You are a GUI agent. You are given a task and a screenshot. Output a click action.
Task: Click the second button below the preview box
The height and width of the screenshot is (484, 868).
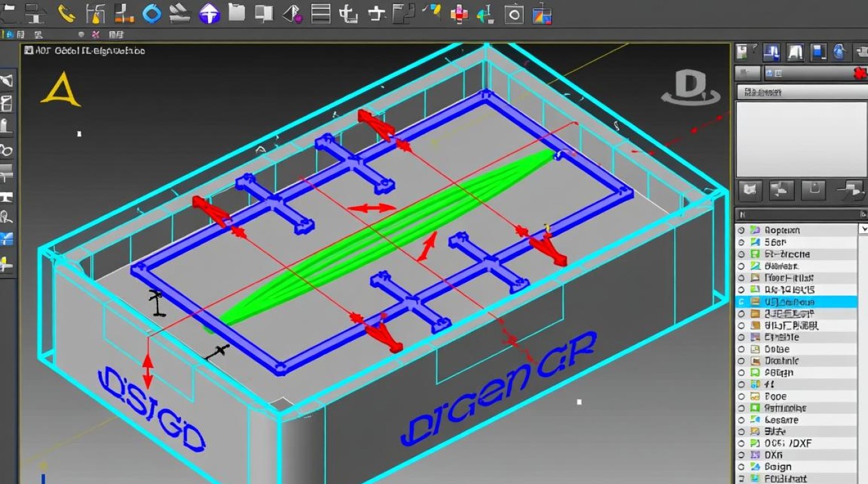click(x=782, y=190)
